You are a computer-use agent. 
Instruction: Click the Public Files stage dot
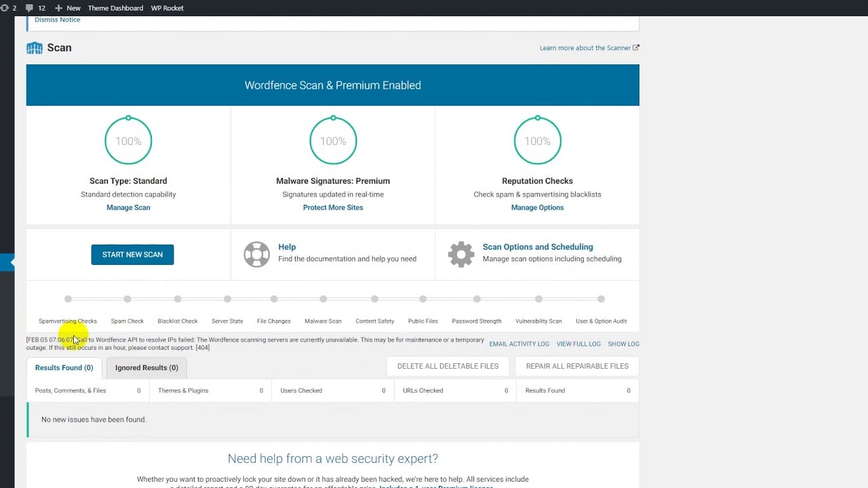coord(423,299)
